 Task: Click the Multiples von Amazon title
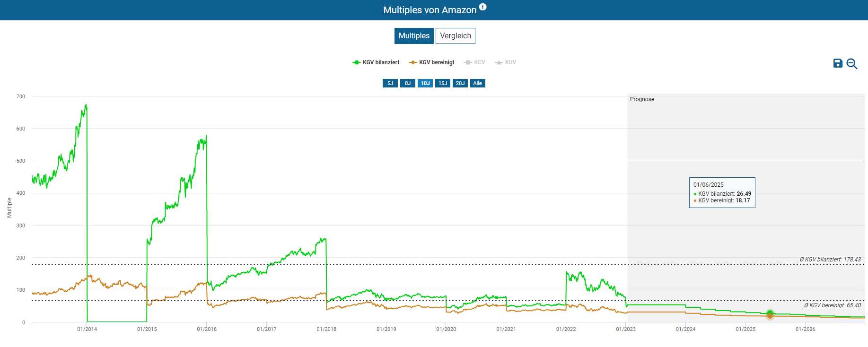tap(430, 10)
